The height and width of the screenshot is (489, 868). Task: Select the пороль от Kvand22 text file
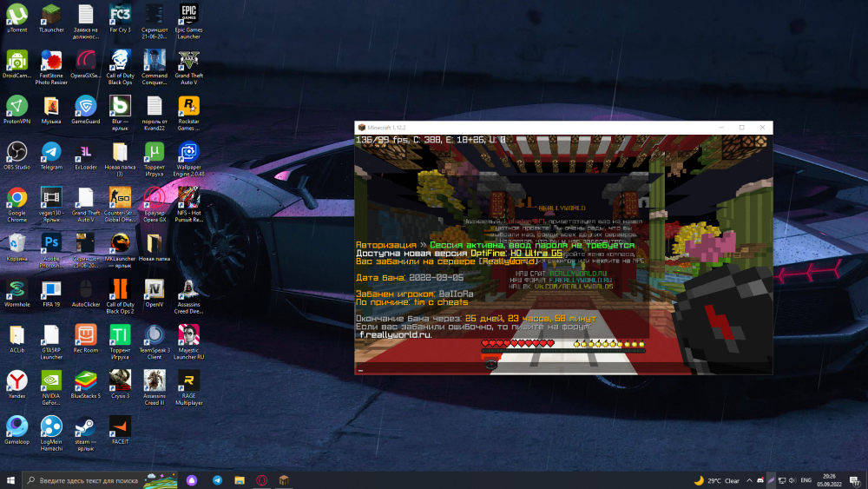(155, 114)
